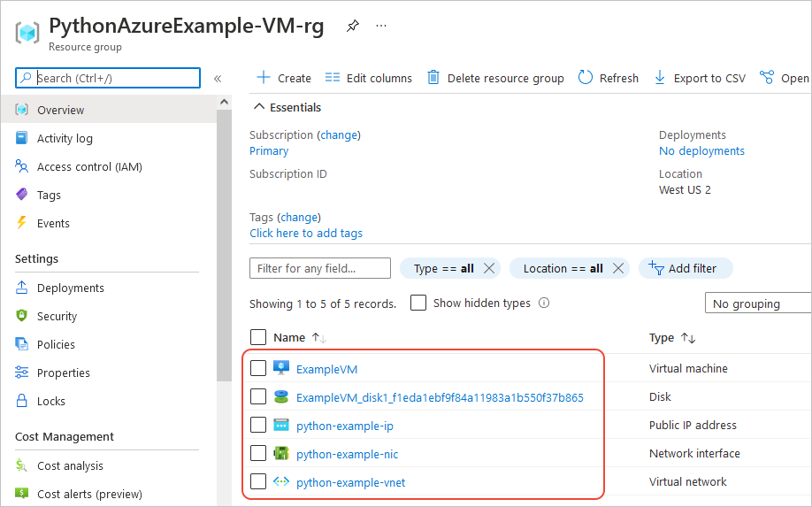Click the Create plus icon
The width and height of the screenshot is (812, 507).
tap(264, 78)
